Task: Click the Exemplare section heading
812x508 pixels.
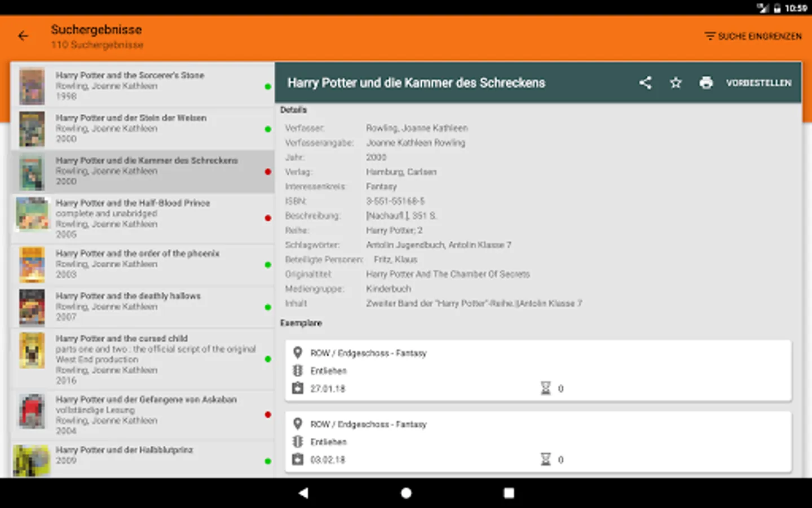Action: click(301, 323)
